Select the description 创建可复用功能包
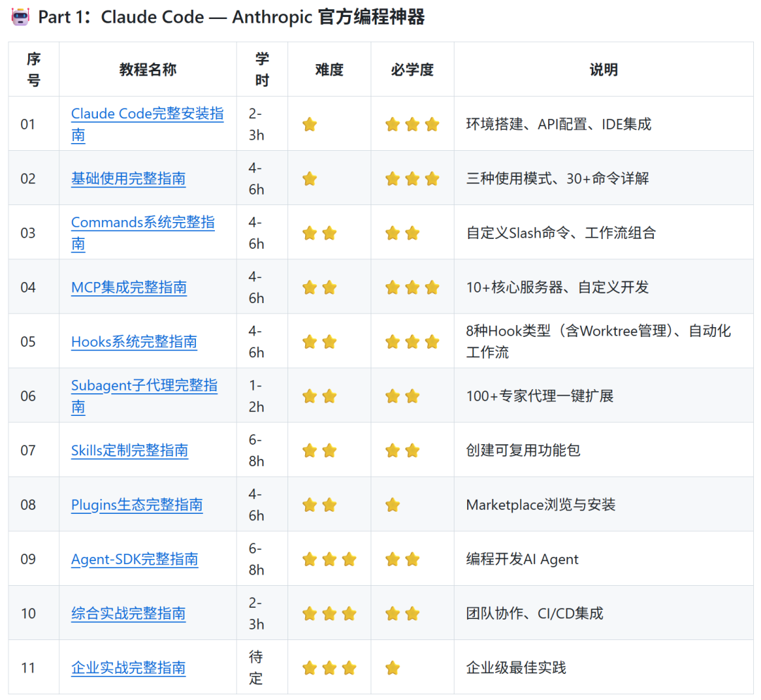The image size is (761, 700). pyautogui.click(x=523, y=450)
